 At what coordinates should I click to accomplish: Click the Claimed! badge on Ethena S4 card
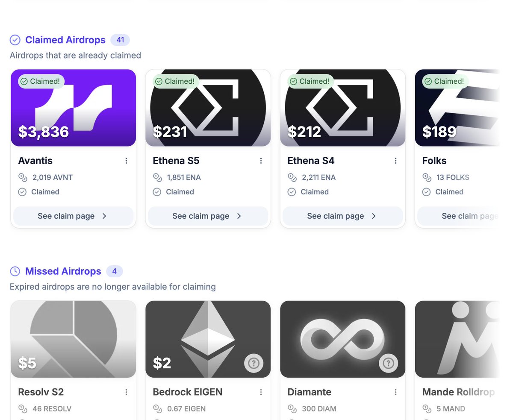[310, 81]
